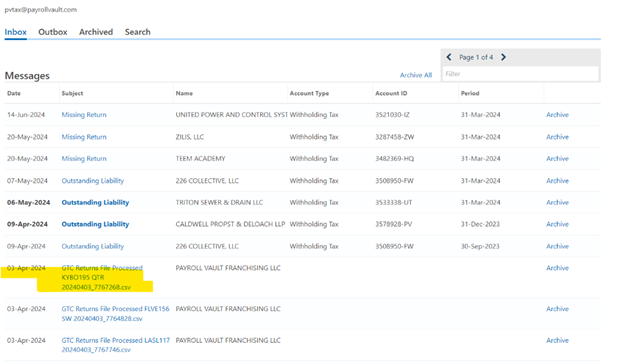Image resolution: width=624 pixels, height=364 pixels.
Task: Open Missing Return for UNITED POWER AND CONTROL
Action: (84, 115)
